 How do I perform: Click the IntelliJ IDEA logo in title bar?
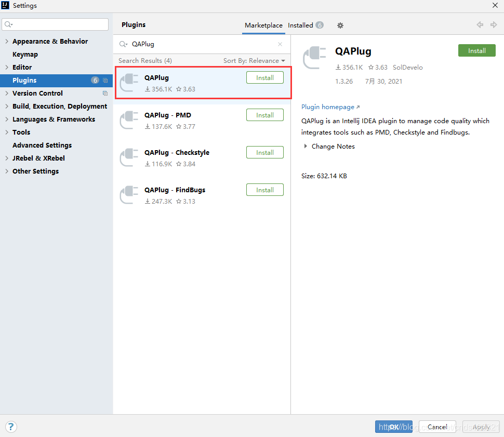coord(5,5)
